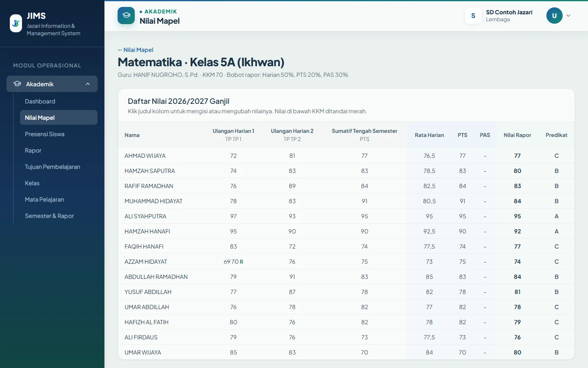Click RAFIF RAMADHAN row name
Image resolution: width=588 pixels, height=368 pixels.
pyautogui.click(x=149, y=186)
